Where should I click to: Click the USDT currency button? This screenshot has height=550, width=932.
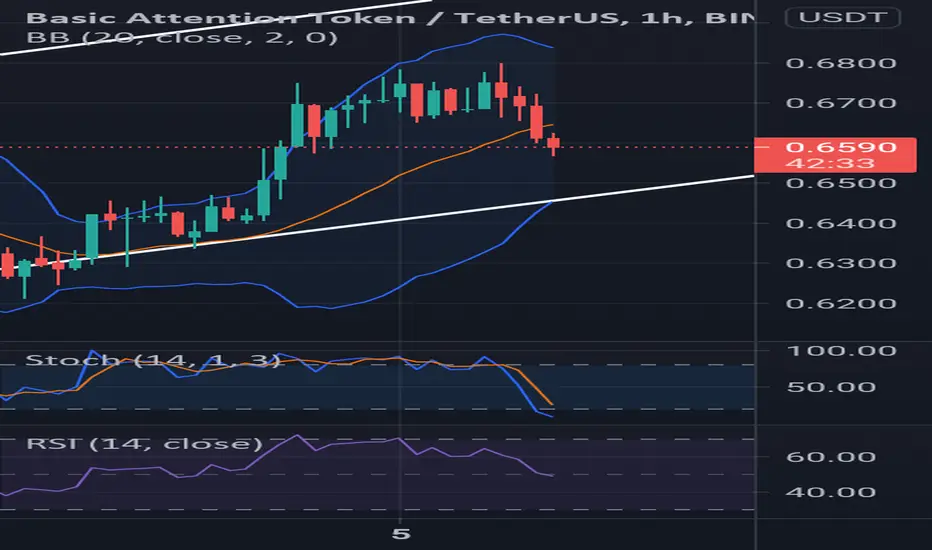842,17
